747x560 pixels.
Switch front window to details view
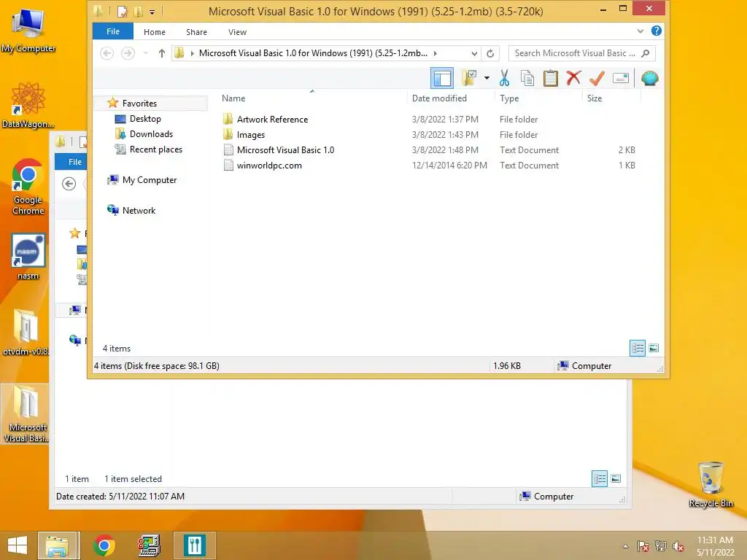point(638,349)
